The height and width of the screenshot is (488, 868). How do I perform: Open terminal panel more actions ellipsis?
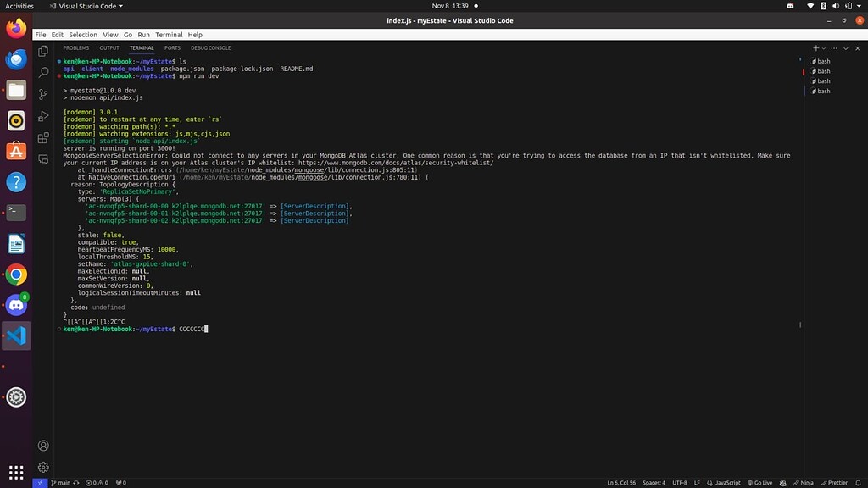click(834, 48)
